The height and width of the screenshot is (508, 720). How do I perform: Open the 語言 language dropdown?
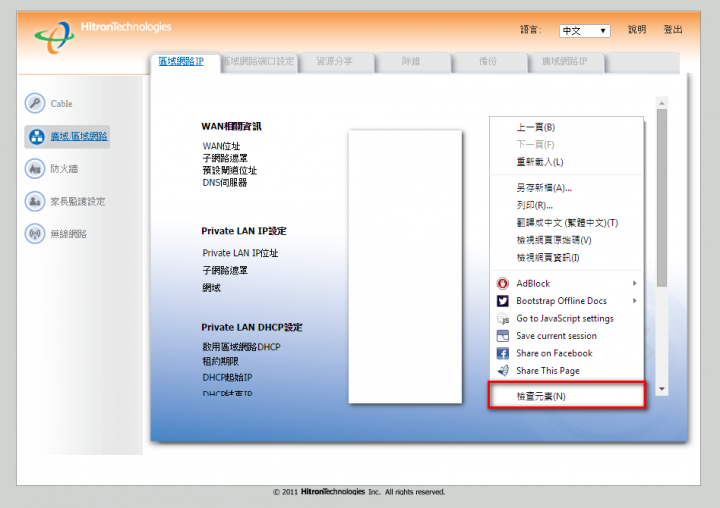[x=585, y=31]
